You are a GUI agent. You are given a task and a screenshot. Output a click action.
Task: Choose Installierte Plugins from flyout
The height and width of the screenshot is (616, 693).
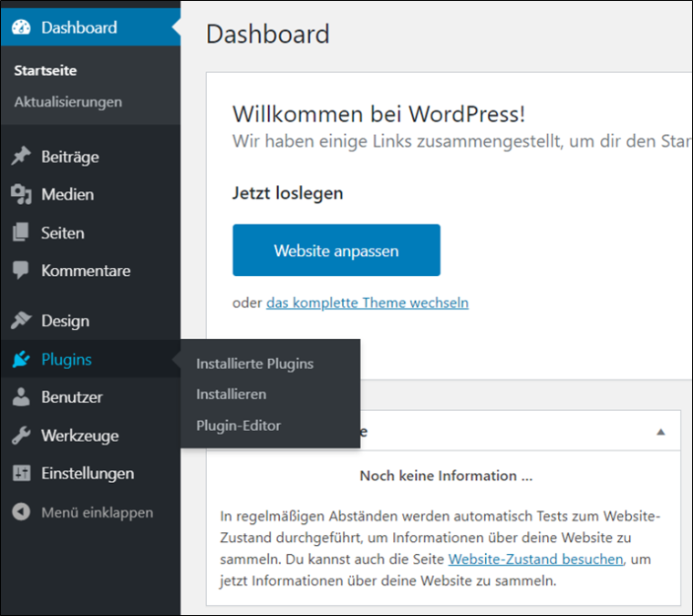point(254,364)
